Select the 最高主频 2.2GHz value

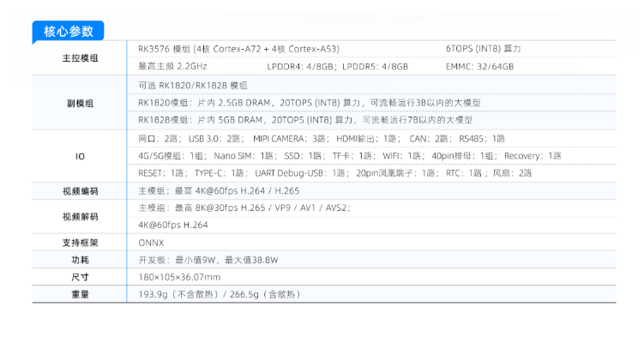pyautogui.click(x=172, y=67)
